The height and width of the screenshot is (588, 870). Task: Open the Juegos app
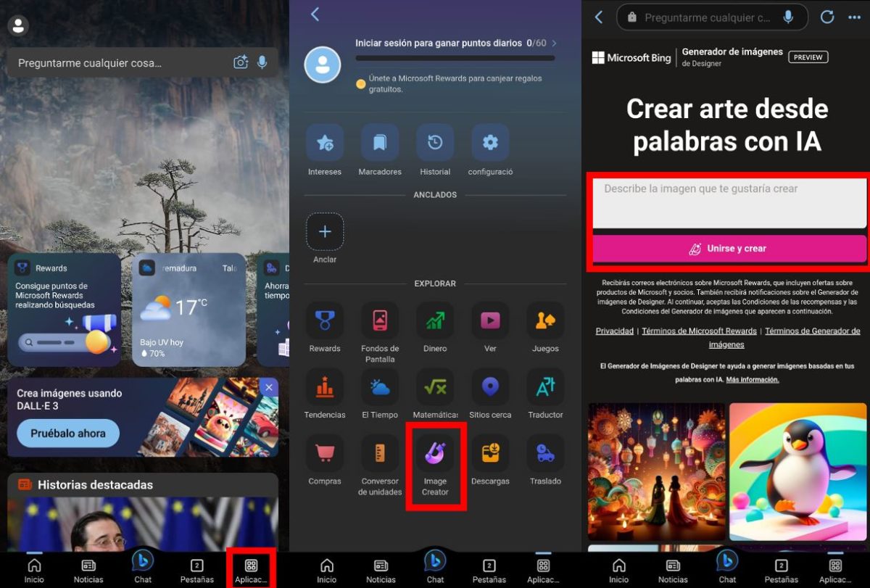(545, 327)
